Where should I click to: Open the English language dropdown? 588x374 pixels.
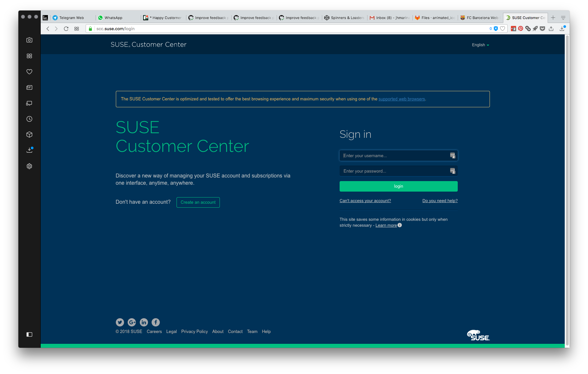[x=480, y=45]
